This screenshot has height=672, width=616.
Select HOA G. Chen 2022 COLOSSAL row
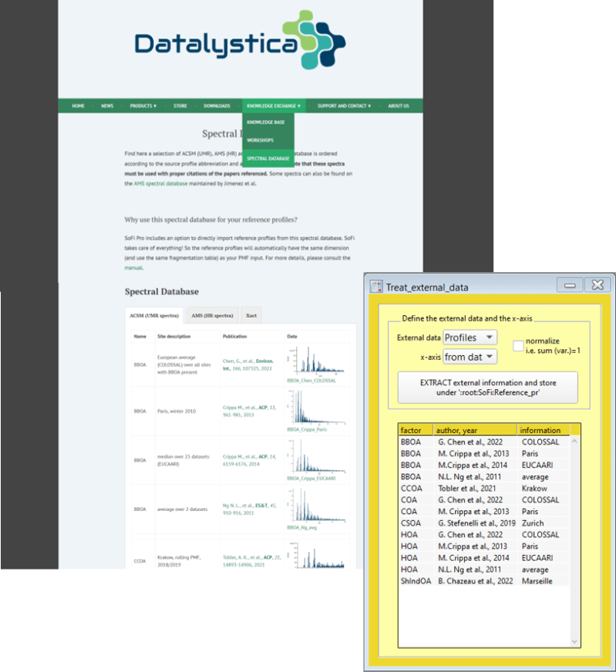tap(484, 534)
